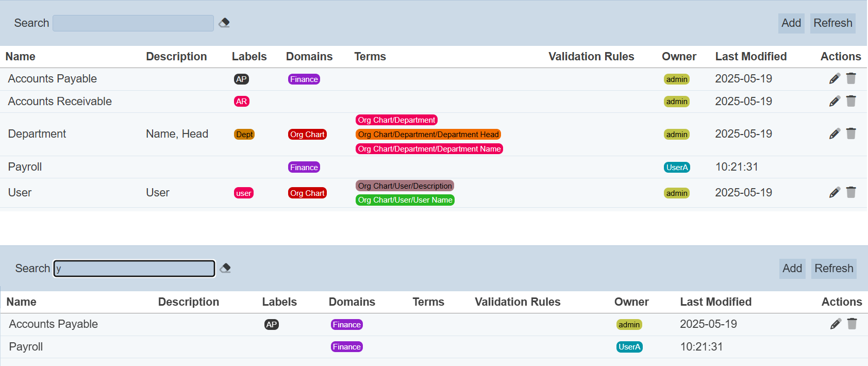Click the UserA owner badge on Payroll row
The height and width of the screenshot is (366, 868).
[677, 168]
